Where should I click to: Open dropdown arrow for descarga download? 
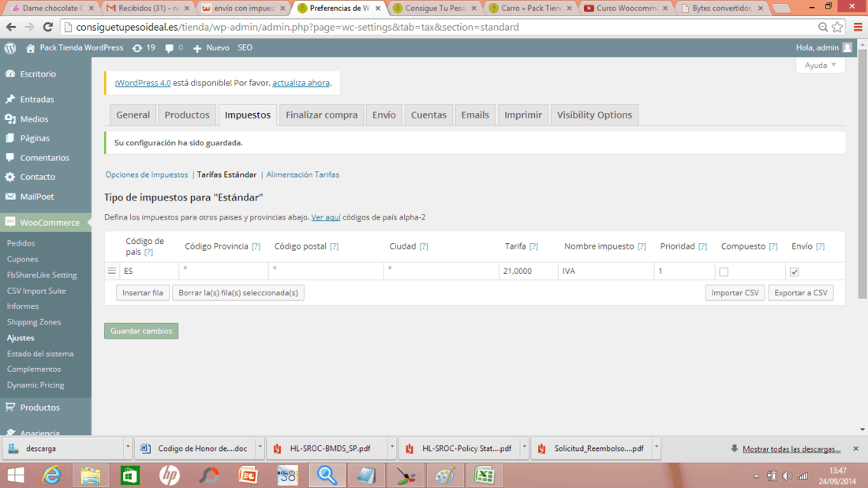[x=127, y=448]
